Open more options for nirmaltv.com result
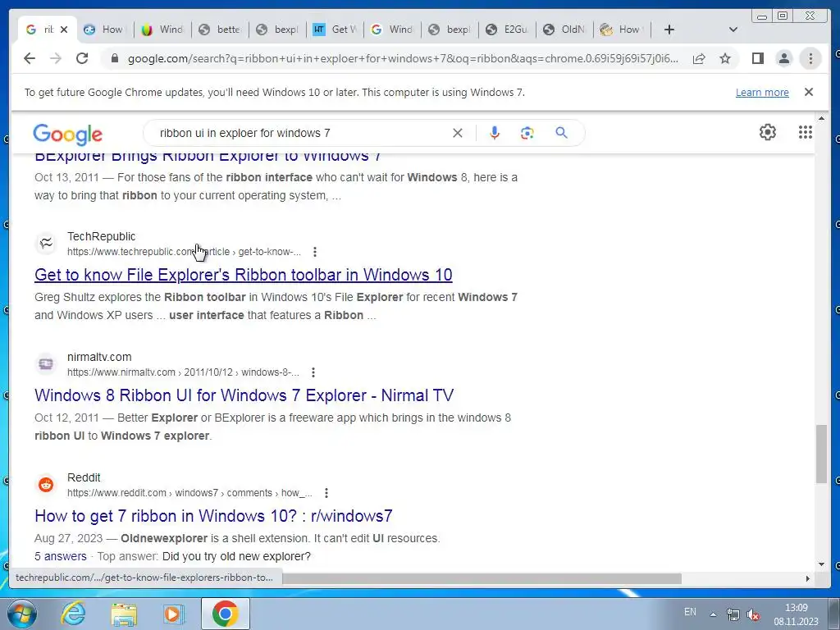This screenshot has height=630, width=840. click(x=313, y=372)
